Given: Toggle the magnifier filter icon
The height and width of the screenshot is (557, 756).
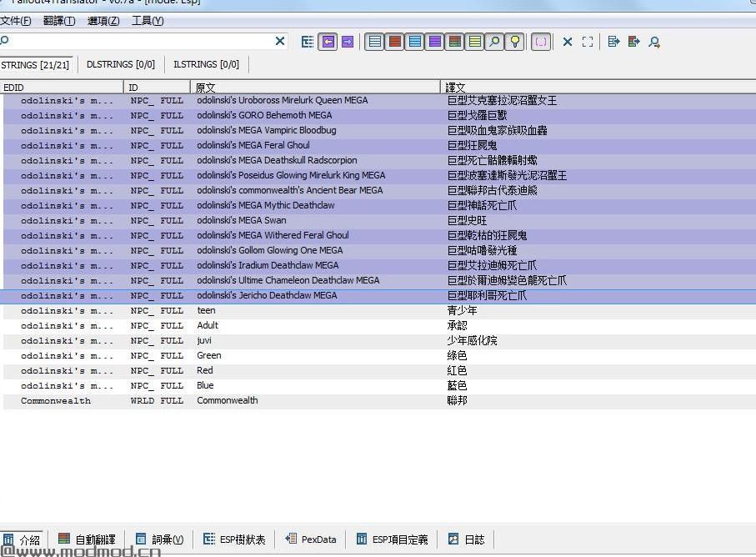Looking at the screenshot, I should tap(494, 42).
